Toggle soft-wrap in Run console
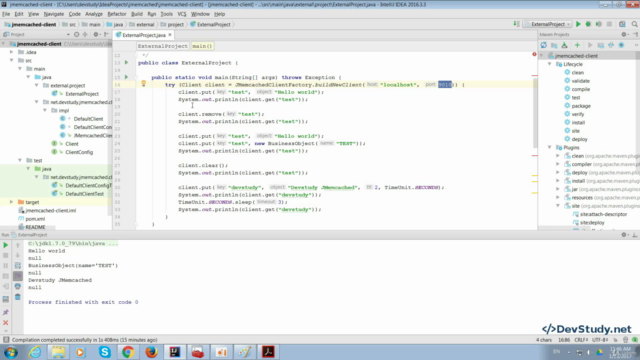 point(18,266)
